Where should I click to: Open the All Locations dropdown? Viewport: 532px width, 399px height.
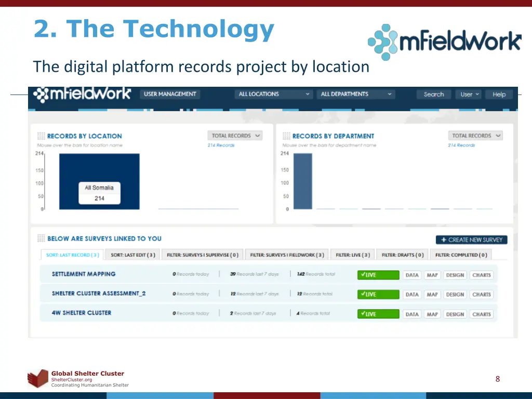(x=273, y=94)
